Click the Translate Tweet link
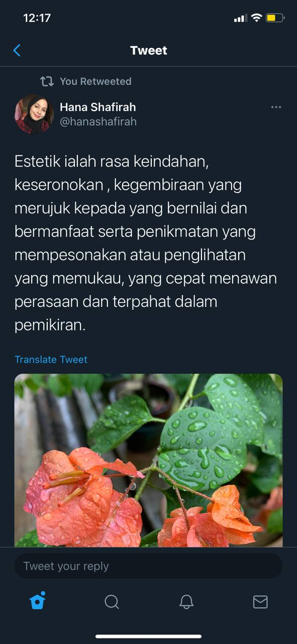 (51, 359)
